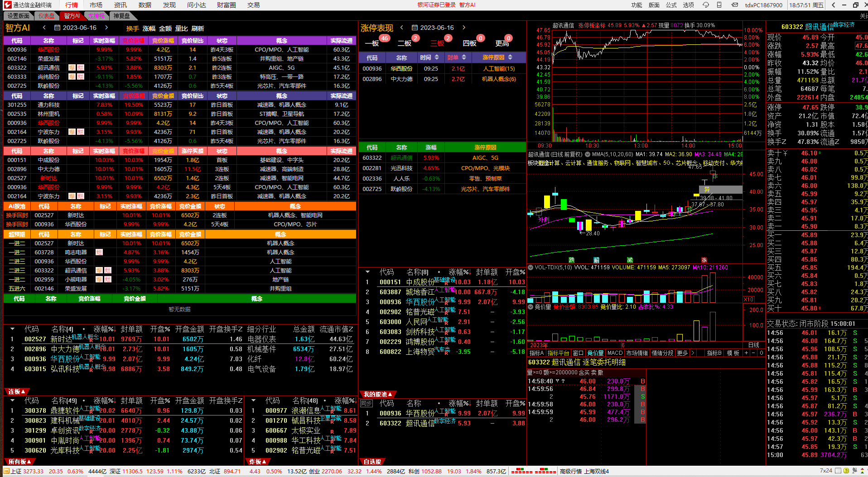The height and width of the screenshot is (477, 868).
Task: Sort by 时间 column arrows
Action: pyautogui.click(x=437, y=57)
